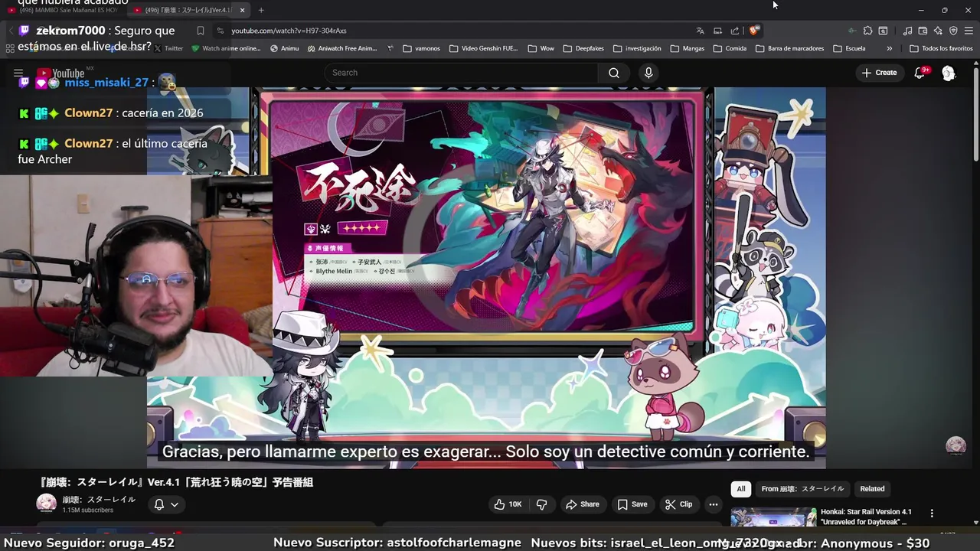Open Leo AI sparkle icon
The image size is (980, 551).
click(938, 31)
